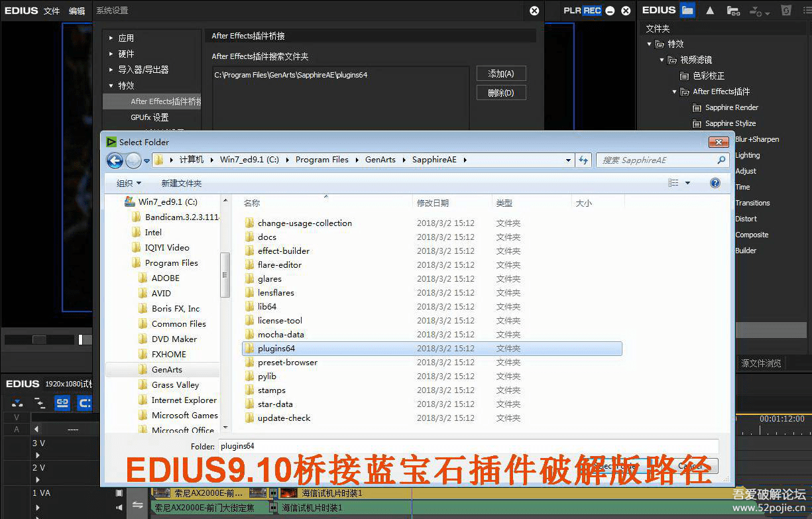The image size is (812, 519).
Task: Expand the 硬件 settings category
Action: click(111, 54)
